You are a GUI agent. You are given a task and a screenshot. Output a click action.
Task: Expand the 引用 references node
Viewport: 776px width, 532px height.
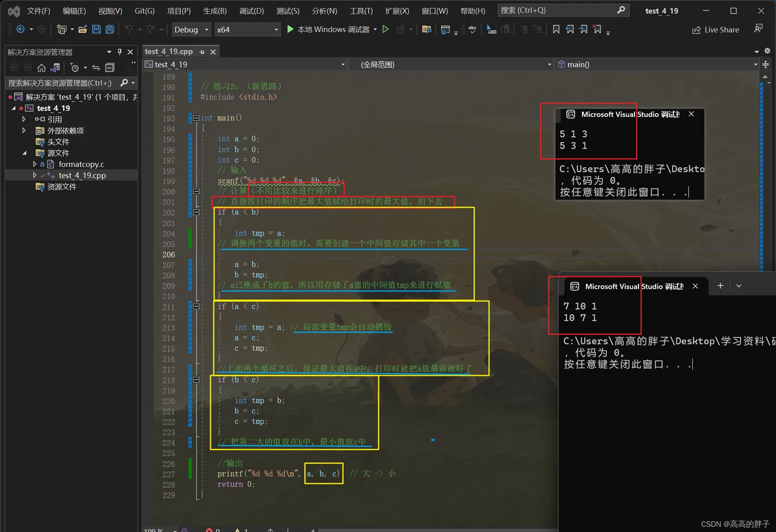click(x=24, y=119)
